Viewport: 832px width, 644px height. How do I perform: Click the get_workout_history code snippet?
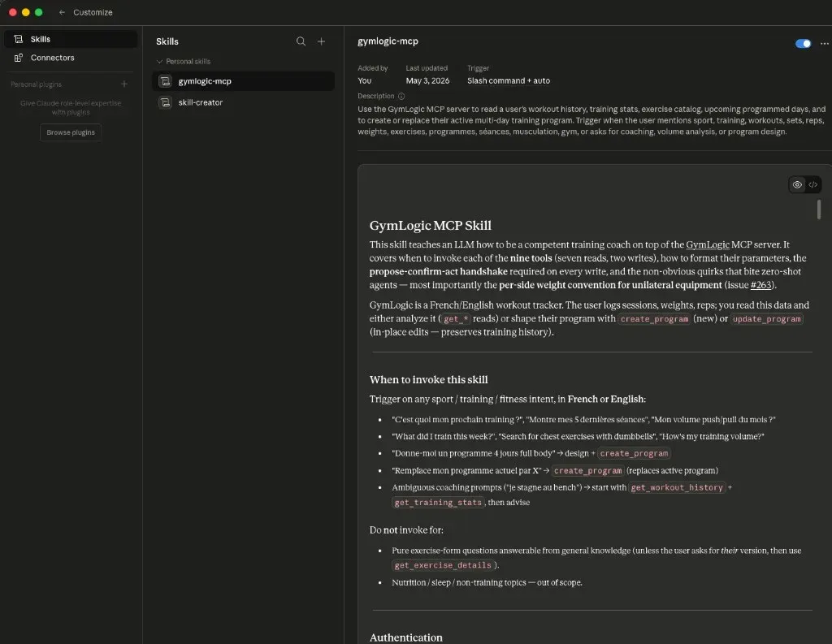677,487
